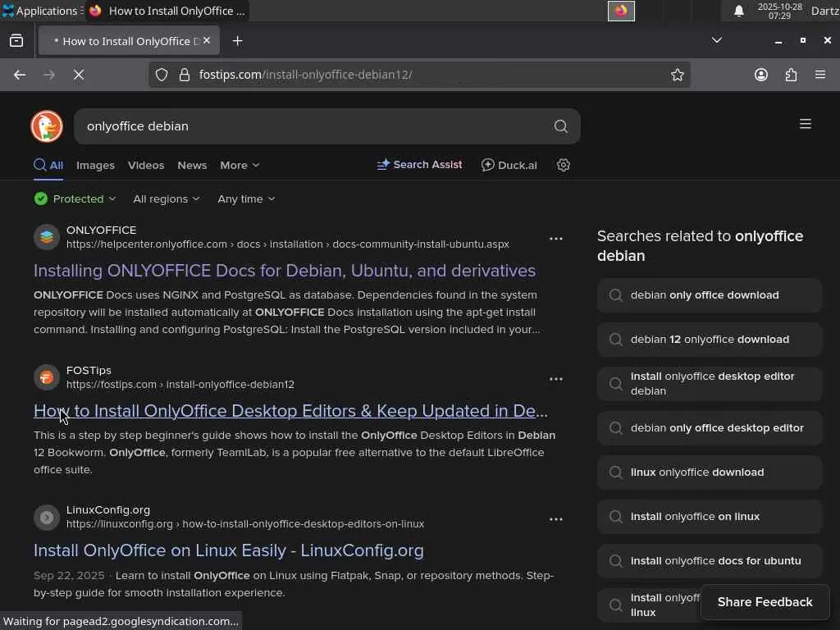Open the Firefox account icon

click(761, 75)
